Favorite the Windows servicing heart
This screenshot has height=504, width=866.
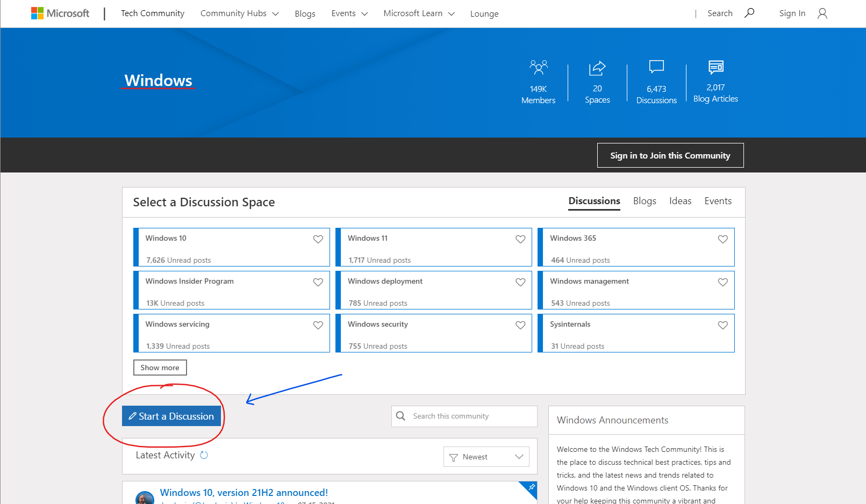(x=318, y=325)
